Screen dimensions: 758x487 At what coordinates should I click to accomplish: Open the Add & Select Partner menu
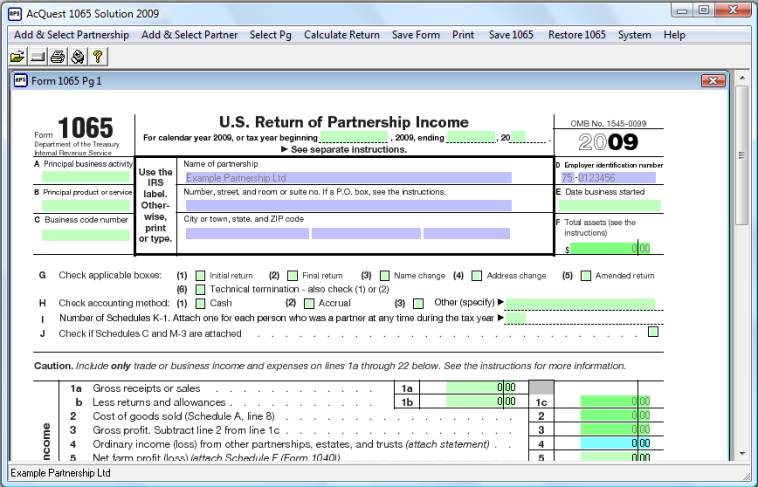(190, 35)
